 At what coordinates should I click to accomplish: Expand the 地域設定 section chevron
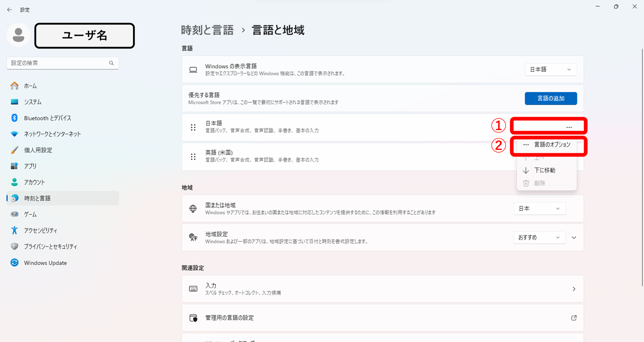[x=574, y=237]
